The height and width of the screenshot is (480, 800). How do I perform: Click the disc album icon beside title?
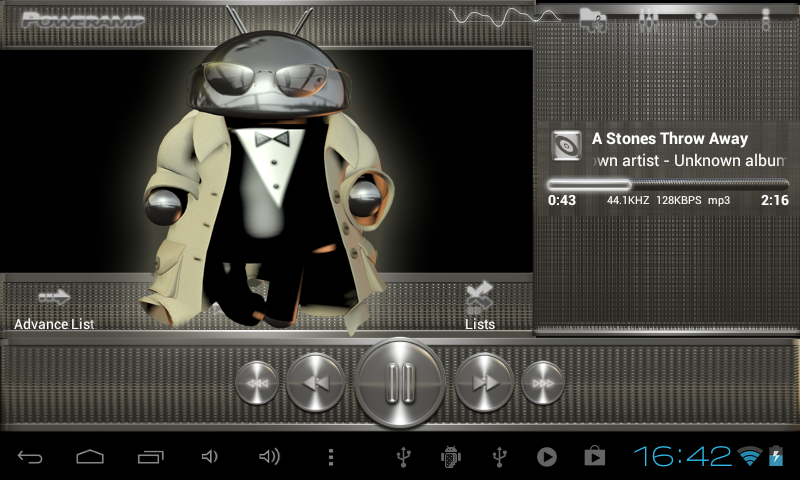(567, 145)
